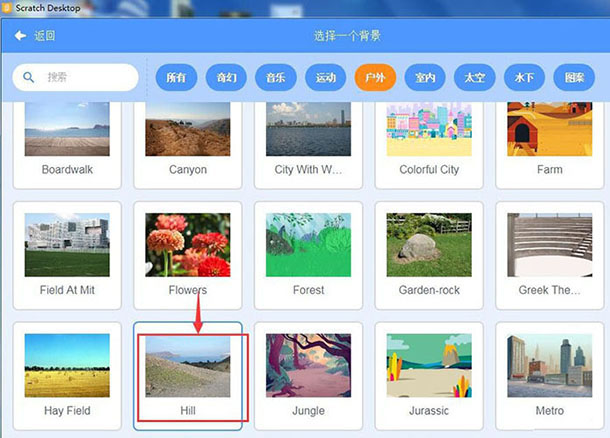Select the 户外 category filter
This screenshot has width=610, height=438.
(375, 77)
